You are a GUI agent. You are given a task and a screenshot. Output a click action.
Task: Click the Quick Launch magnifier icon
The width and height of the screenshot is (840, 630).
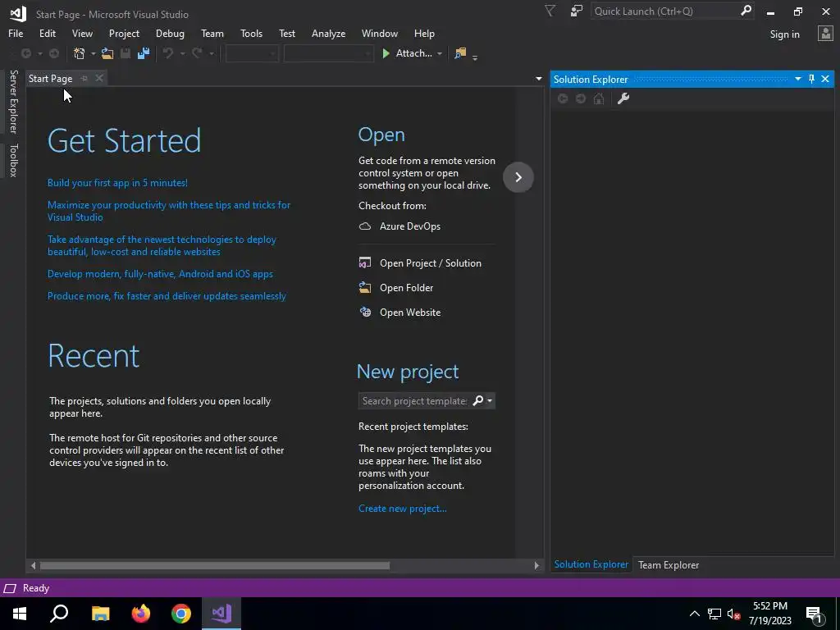click(x=746, y=11)
